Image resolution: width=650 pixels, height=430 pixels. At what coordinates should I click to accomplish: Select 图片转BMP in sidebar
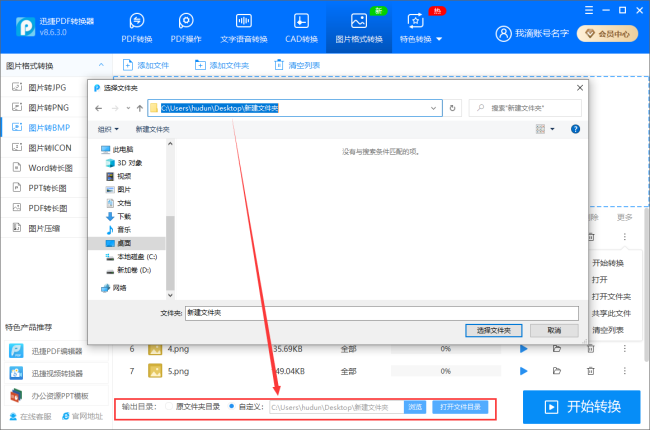pos(44,127)
